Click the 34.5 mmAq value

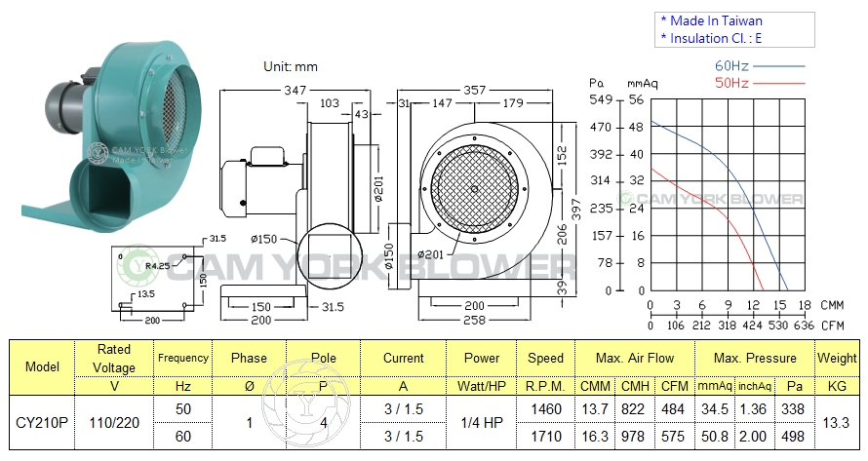point(715,409)
